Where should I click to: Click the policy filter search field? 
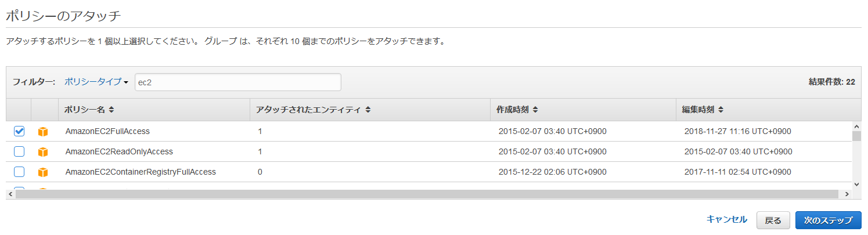[x=237, y=82]
